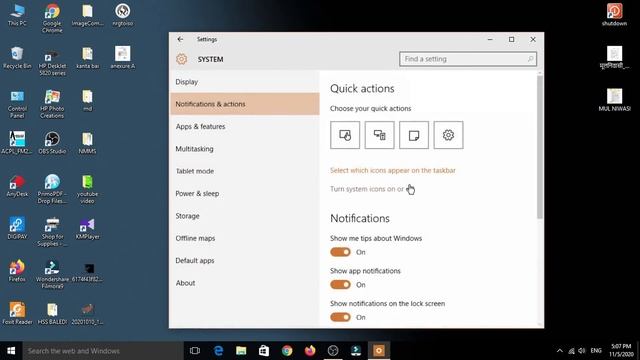Select the Control Panel desktop icon
This screenshot has width=640, height=360.
(x=17, y=104)
